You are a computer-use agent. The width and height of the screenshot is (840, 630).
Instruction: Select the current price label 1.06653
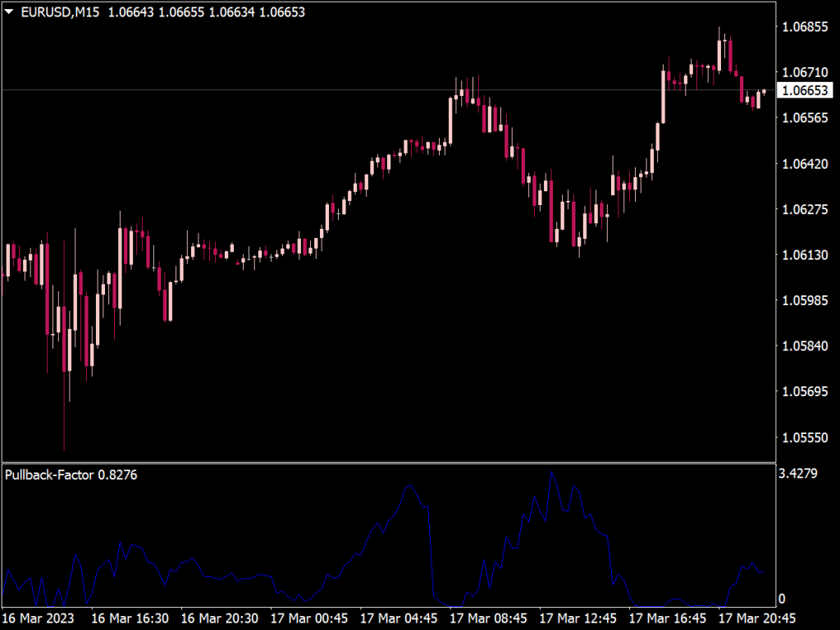click(805, 90)
